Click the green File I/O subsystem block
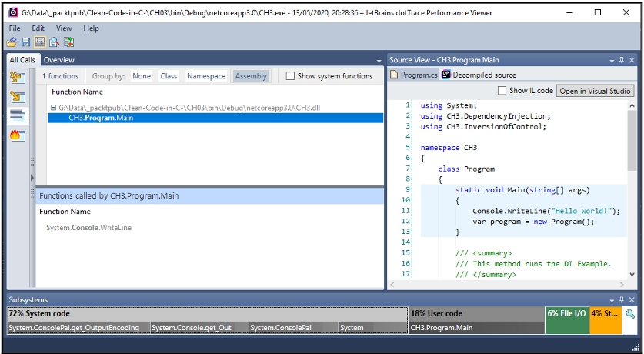Screen dimensions: 644x354 (x=566, y=319)
